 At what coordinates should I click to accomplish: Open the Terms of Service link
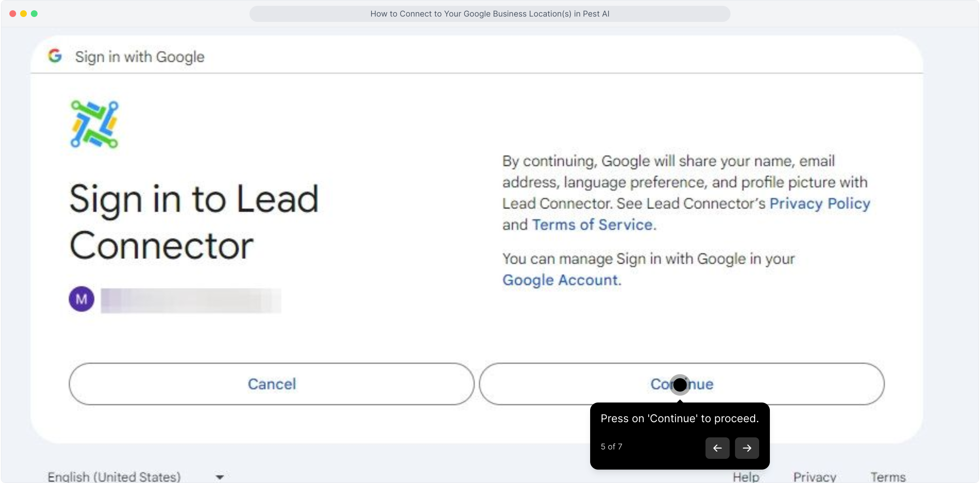pos(594,225)
